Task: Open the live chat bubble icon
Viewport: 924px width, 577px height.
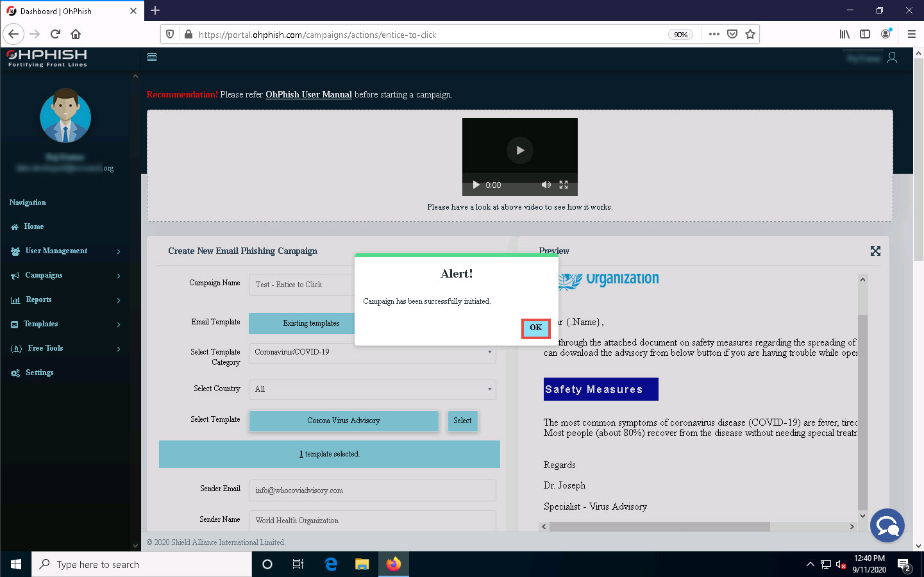Action: click(x=887, y=525)
